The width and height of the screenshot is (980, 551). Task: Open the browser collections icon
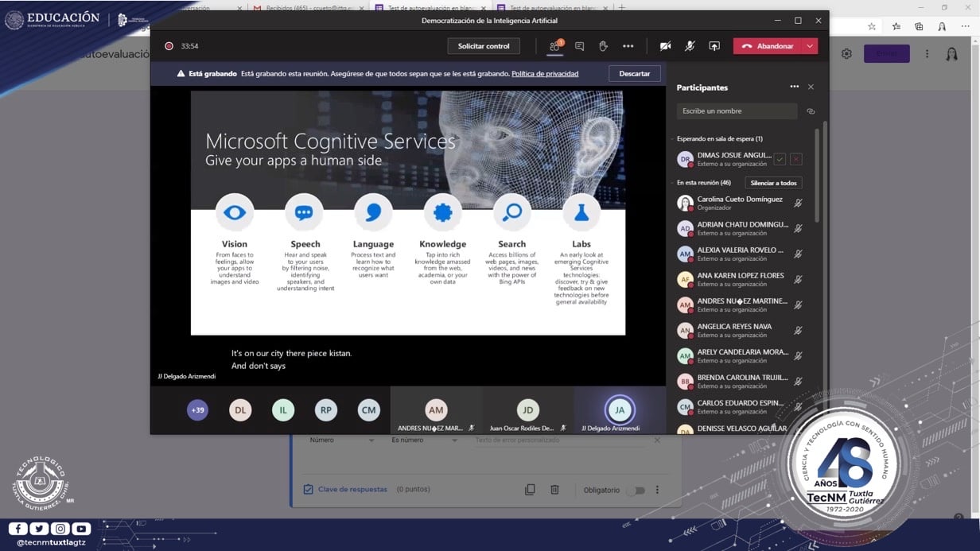[919, 26]
